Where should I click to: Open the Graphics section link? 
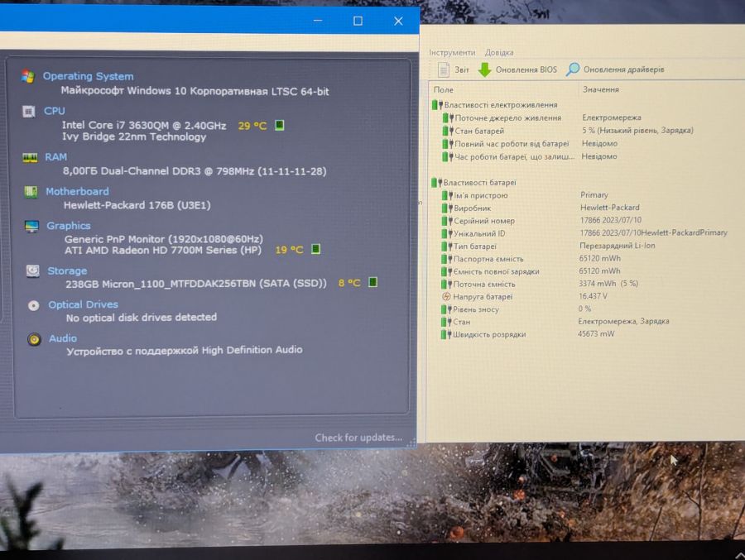click(69, 226)
